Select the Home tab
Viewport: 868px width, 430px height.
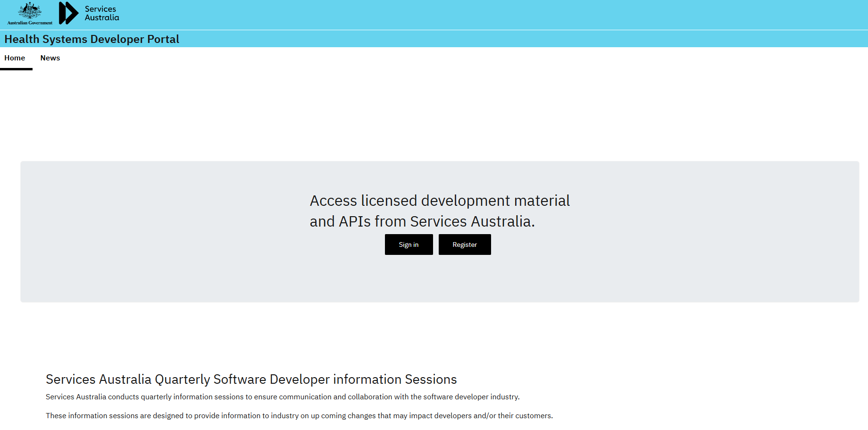click(15, 58)
